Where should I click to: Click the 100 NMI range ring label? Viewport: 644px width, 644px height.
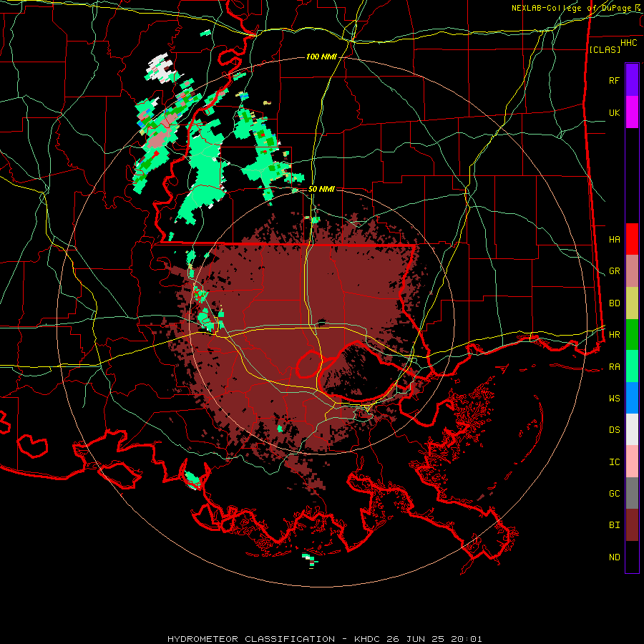321,57
